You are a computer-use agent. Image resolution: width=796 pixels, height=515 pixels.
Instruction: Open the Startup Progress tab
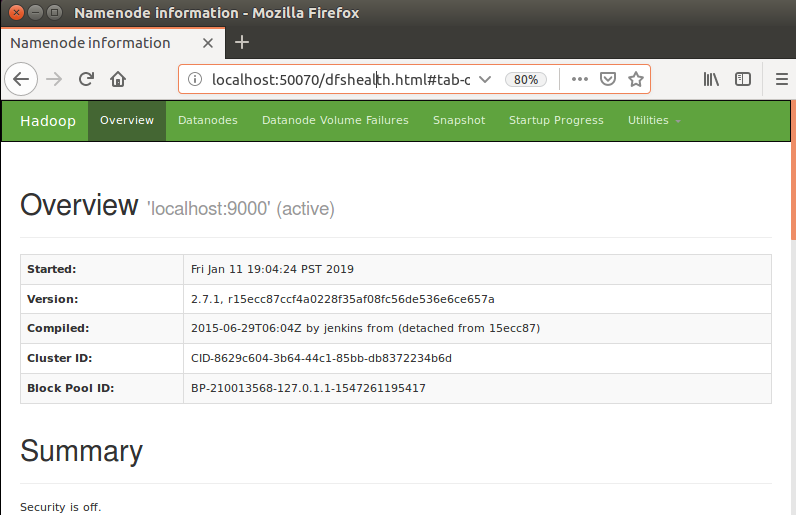click(x=556, y=121)
